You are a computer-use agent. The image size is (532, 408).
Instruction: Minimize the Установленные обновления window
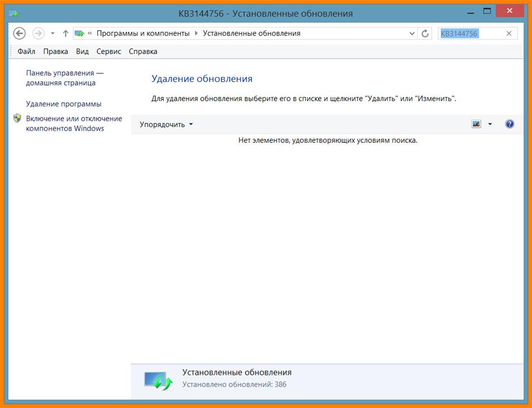[x=471, y=13]
